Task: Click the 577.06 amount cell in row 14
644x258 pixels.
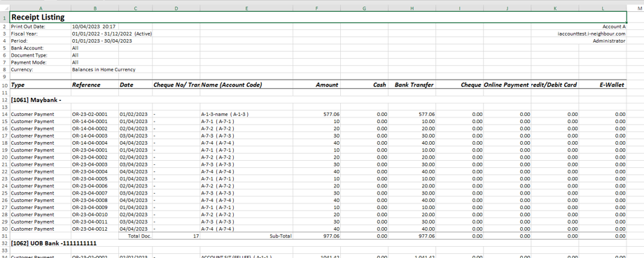Action: coord(316,114)
